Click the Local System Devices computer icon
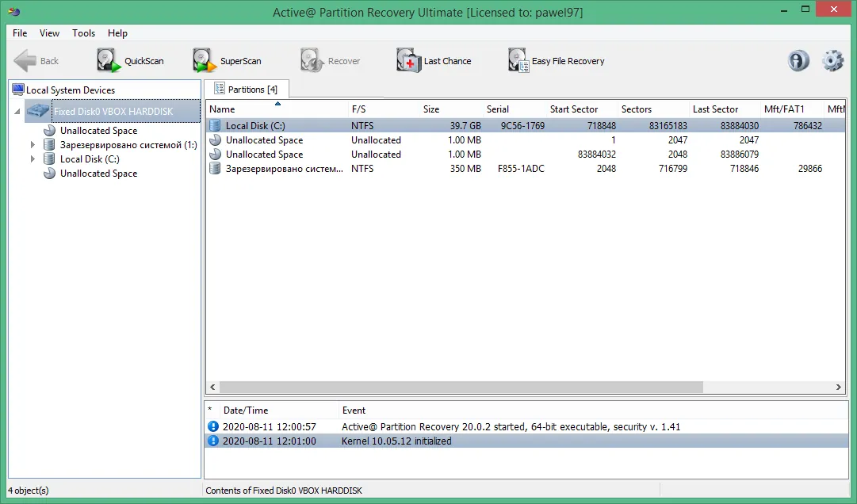Screen dimensions: 857x504 pyautogui.click(x=18, y=90)
